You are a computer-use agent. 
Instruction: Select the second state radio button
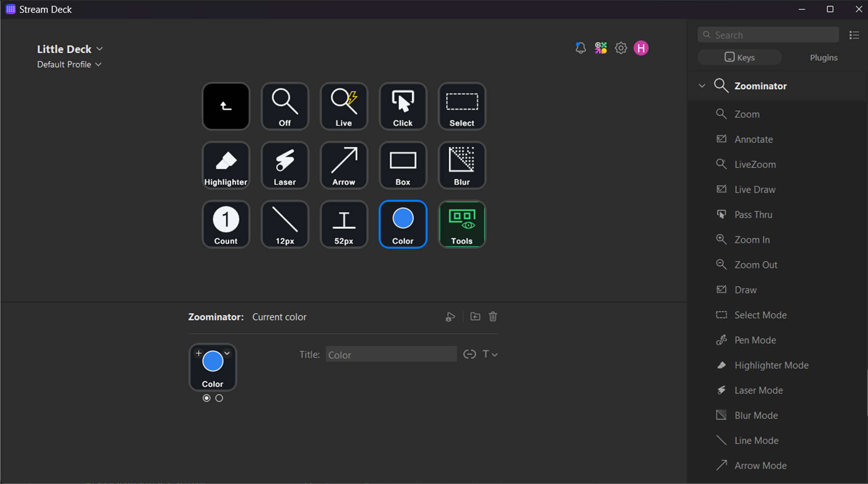pyautogui.click(x=219, y=398)
